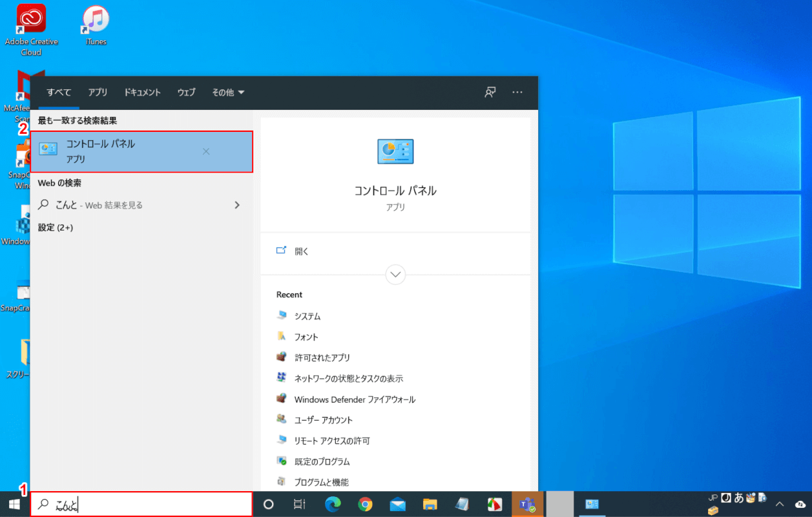Select the すべて search tab
This screenshot has height=517, width=812.
[x=59, y=92]
